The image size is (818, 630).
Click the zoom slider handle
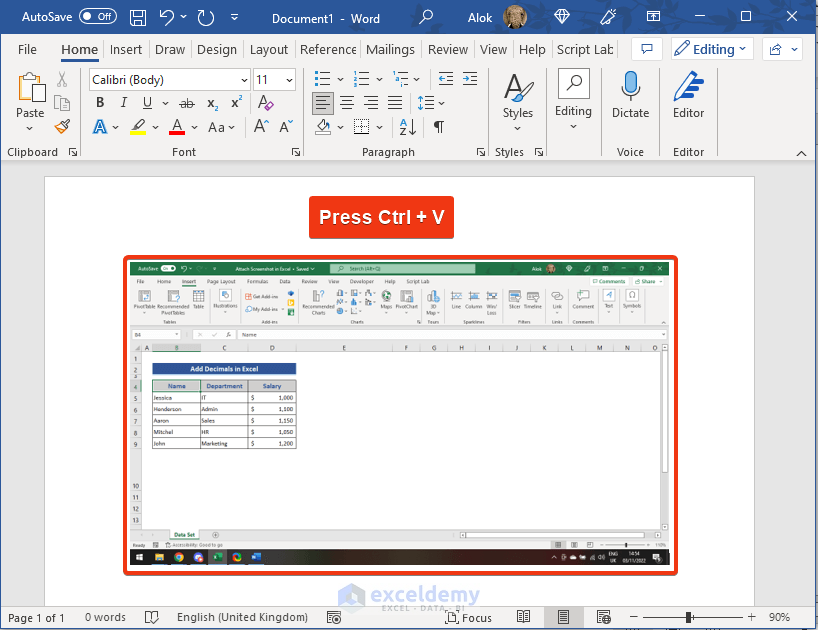pos(689,617)
